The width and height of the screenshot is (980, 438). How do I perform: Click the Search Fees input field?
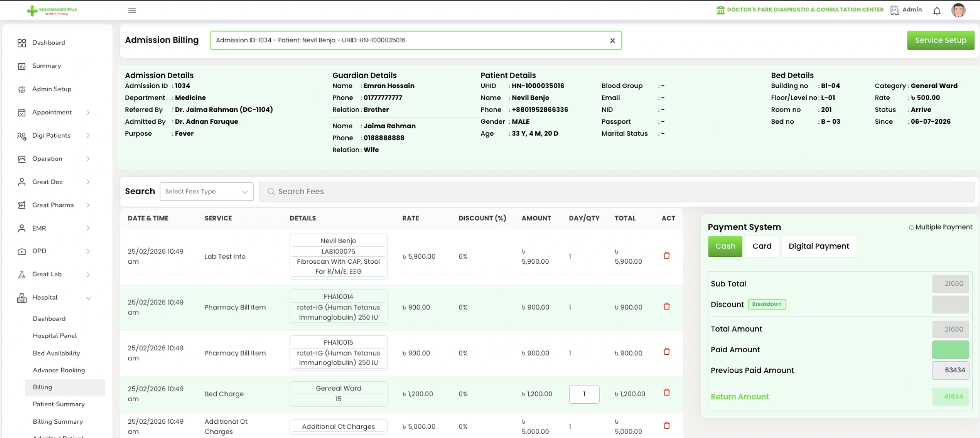[x=617, y=191]
